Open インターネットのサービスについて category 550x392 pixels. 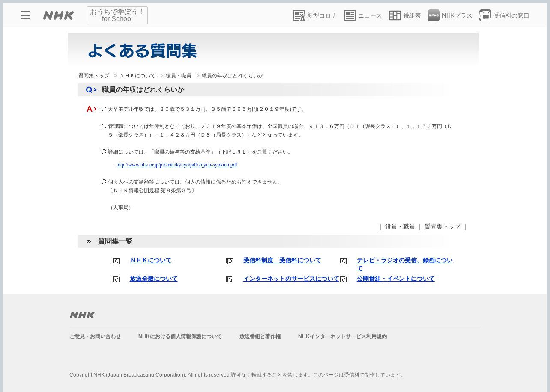click(x=291, y=279)
